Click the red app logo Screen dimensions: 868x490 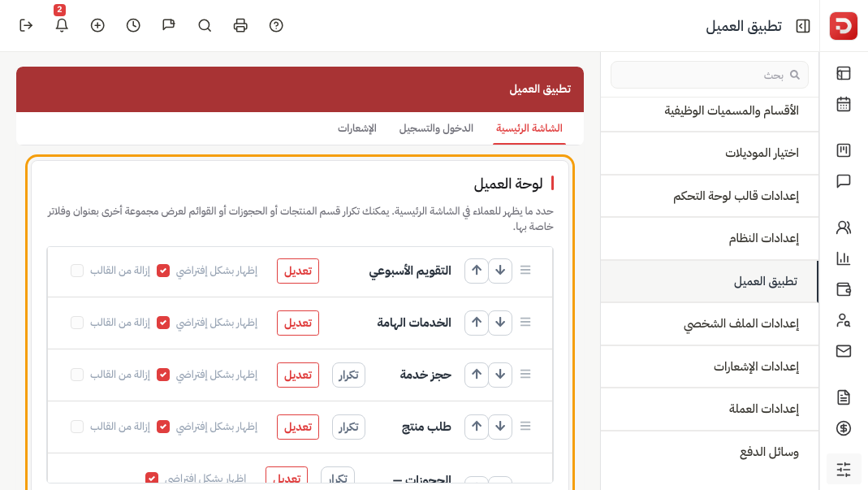pos(843,26)
